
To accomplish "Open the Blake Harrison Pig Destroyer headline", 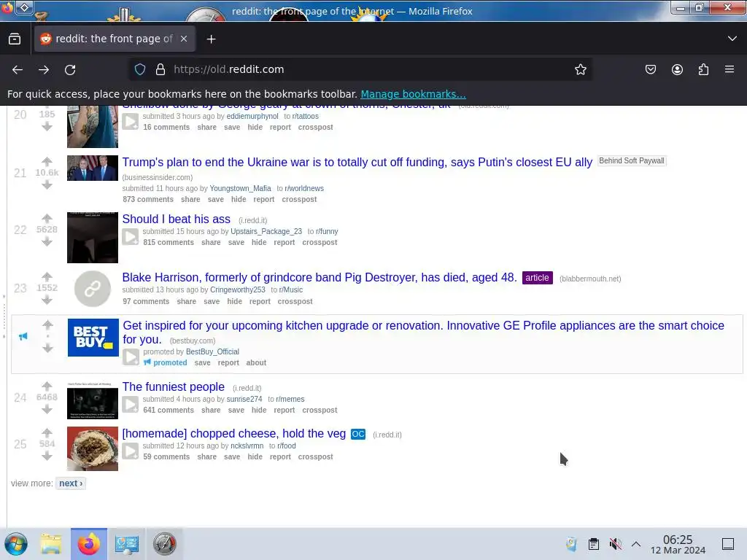I will click(x=320, y=278).
